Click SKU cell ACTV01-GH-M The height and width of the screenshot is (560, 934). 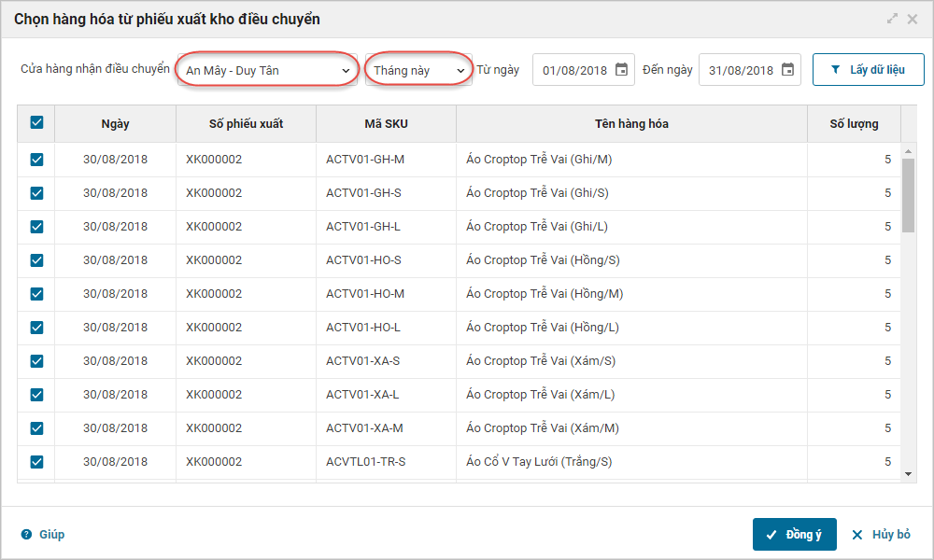(386, 160)
